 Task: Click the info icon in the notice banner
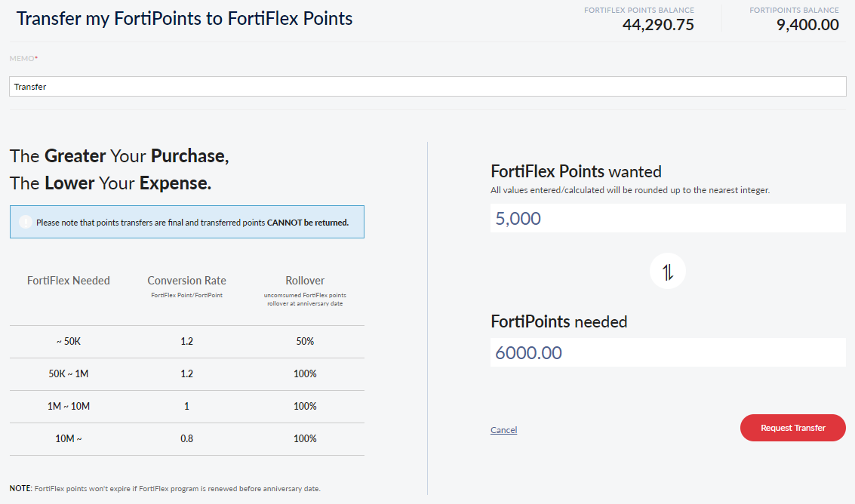[25, 223]
